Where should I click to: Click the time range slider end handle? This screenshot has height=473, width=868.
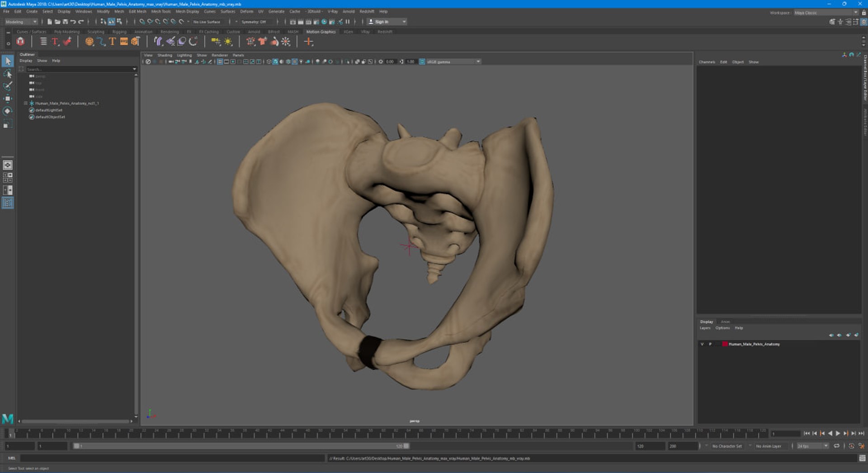(x=406, y=446)
